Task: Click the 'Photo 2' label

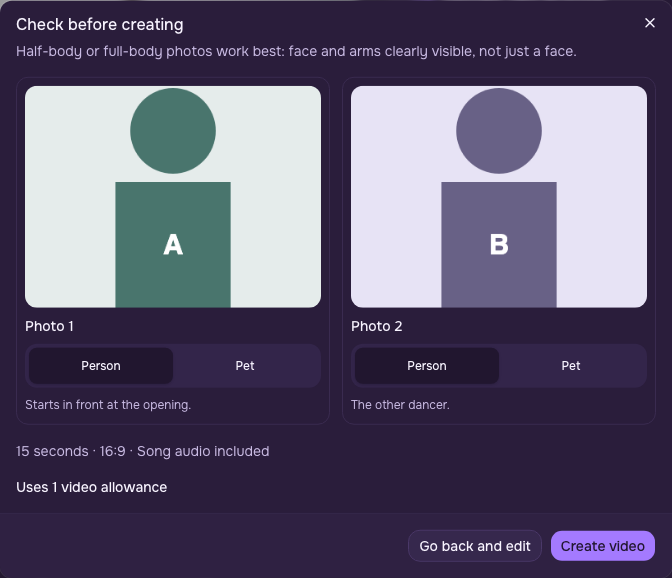Action: tap(377, 326)
